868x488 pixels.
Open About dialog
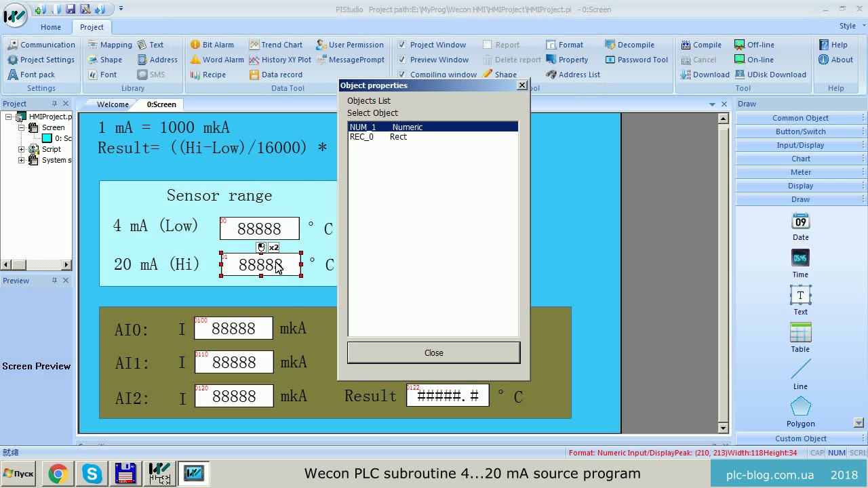click(835, 60)
